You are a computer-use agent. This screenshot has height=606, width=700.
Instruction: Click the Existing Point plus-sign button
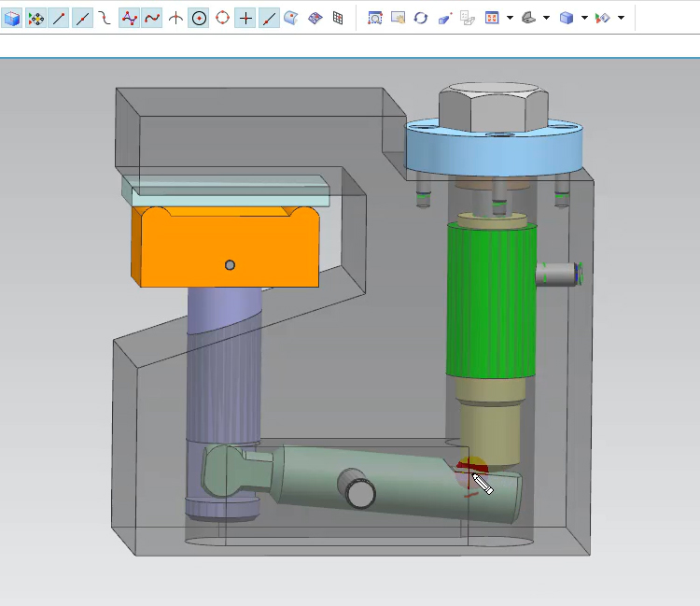tap(245, 18)
